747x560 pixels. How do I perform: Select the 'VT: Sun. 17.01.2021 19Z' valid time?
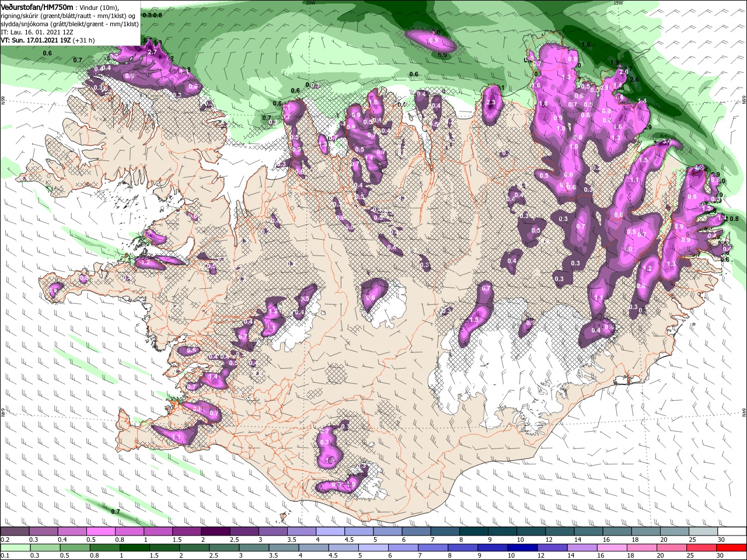pos(36,40)
